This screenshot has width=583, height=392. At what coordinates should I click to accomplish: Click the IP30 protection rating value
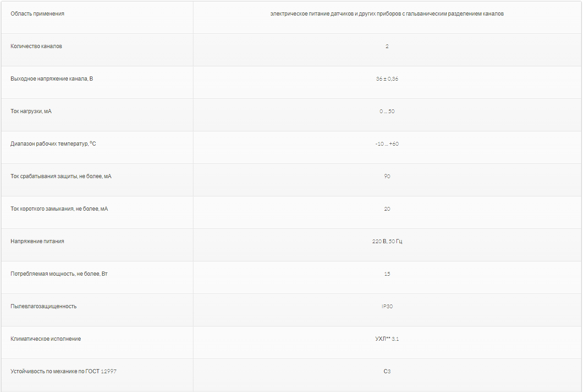pyautogui.click(x=387, y=306)
